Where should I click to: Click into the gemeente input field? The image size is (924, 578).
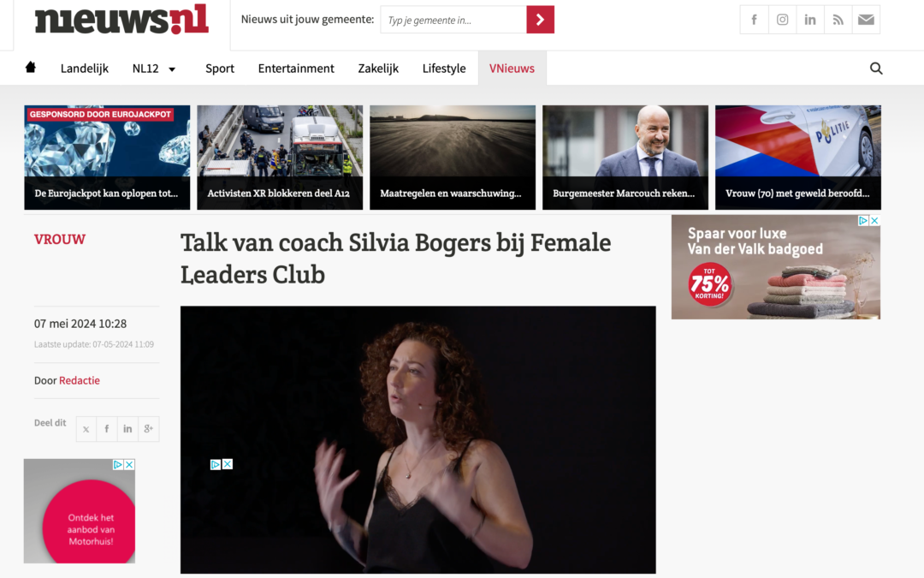pos(453,20)
